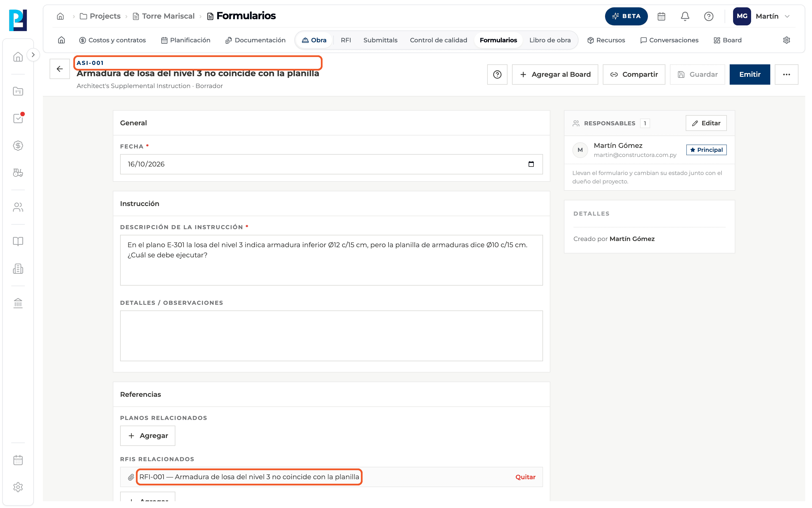The image size is (812, 508).
Task: Expand the sidebar with the chevron arrow
Action: [x=33, y=55]
